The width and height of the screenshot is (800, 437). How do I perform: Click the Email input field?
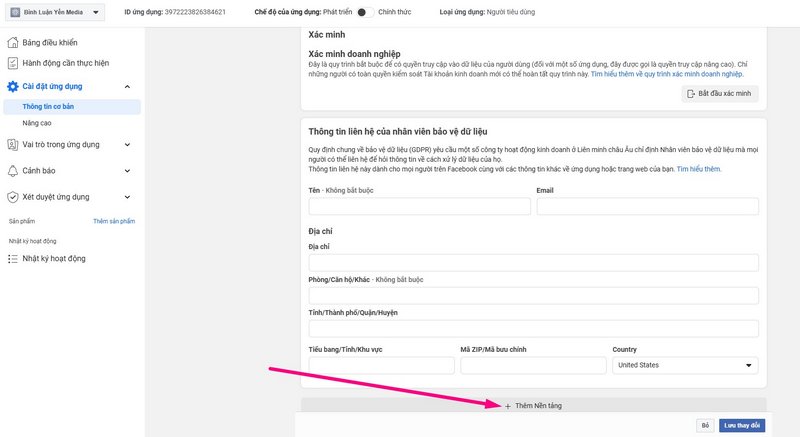[647, 207]
